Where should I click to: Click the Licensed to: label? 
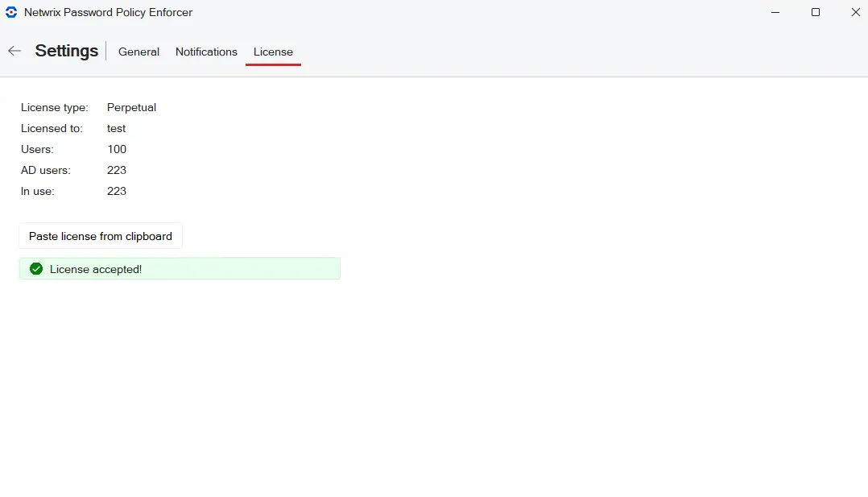pos(52,129)
